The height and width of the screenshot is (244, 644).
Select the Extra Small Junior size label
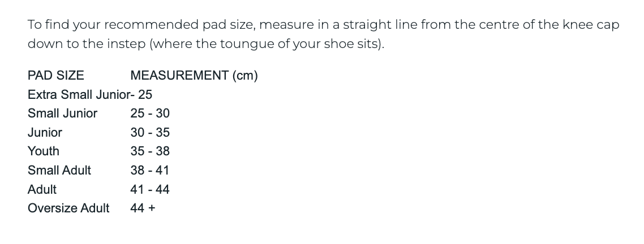(78, 94)
